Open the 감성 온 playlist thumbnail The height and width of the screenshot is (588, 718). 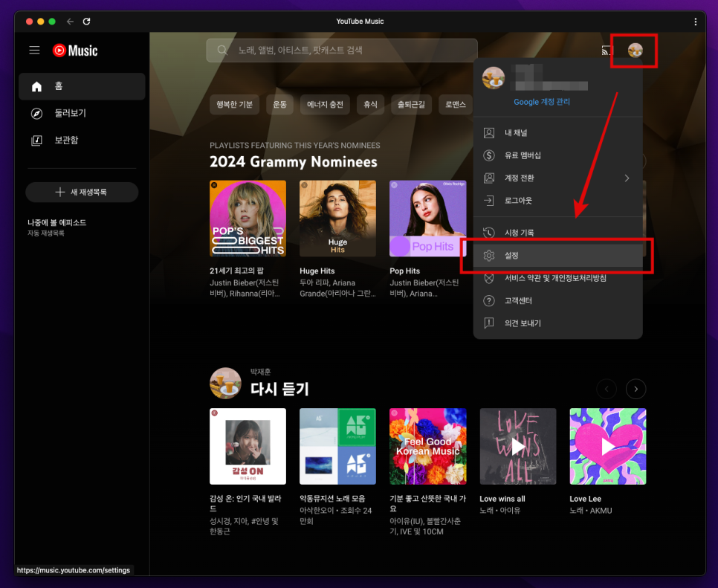248,446
